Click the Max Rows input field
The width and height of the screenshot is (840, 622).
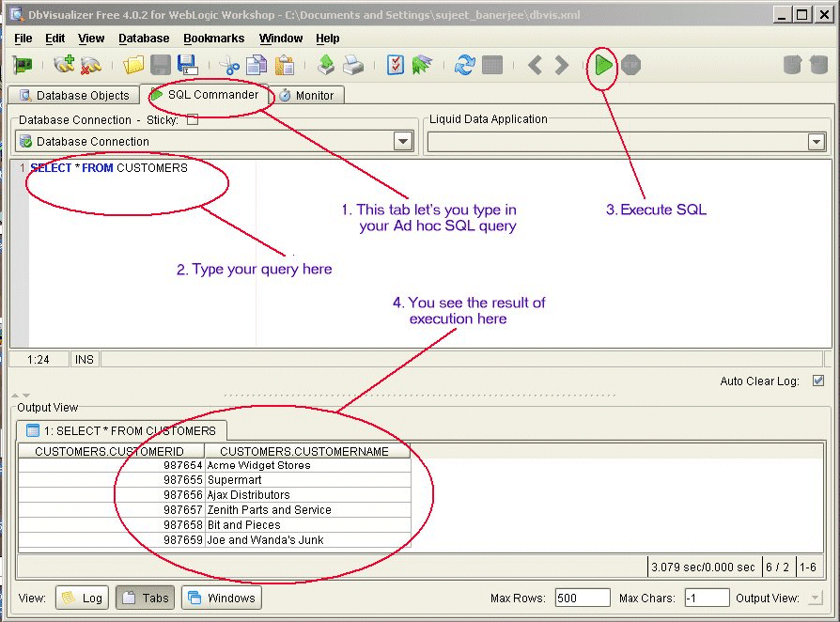tap(583, 598)
